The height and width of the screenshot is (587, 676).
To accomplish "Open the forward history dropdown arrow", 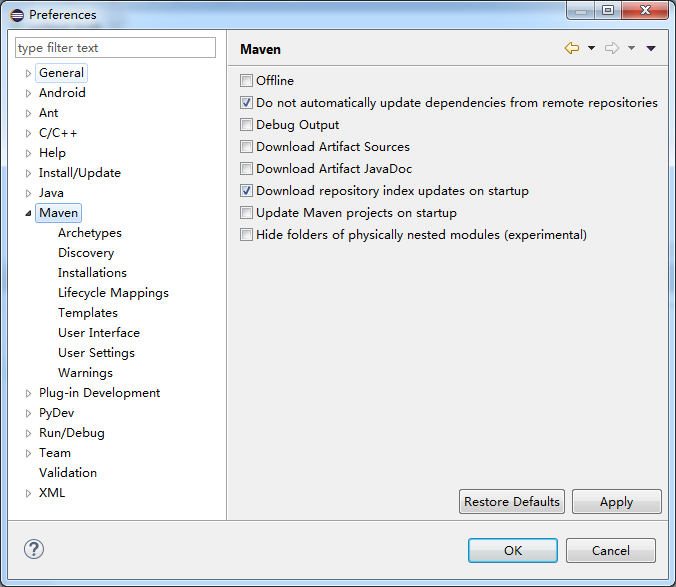I will pyautogui.click(x=631, y=48).
